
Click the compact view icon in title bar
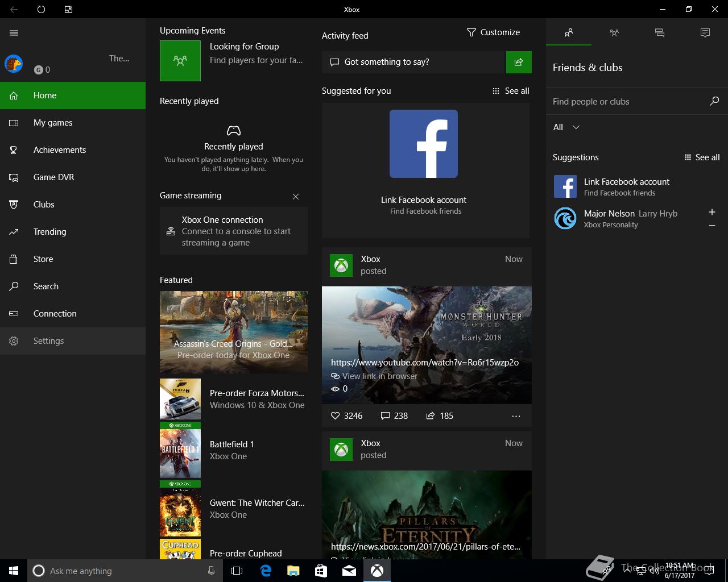pos(68,9)
